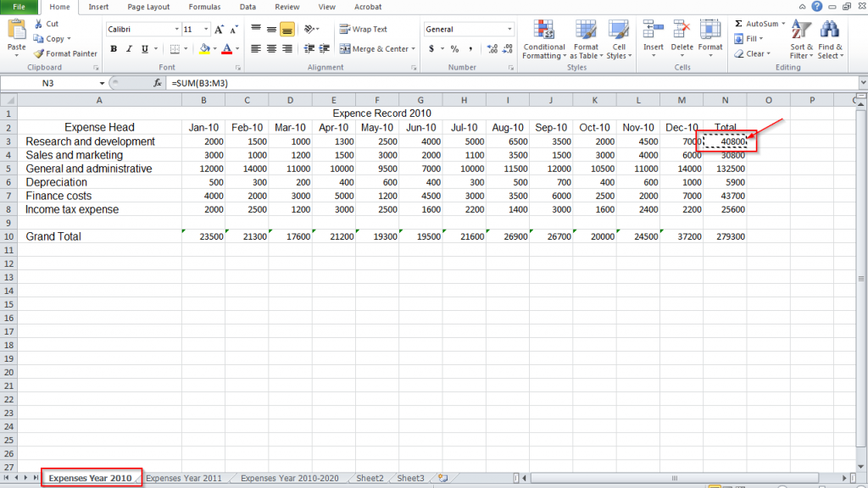Click the Percent Style icon

coord(454,49)
